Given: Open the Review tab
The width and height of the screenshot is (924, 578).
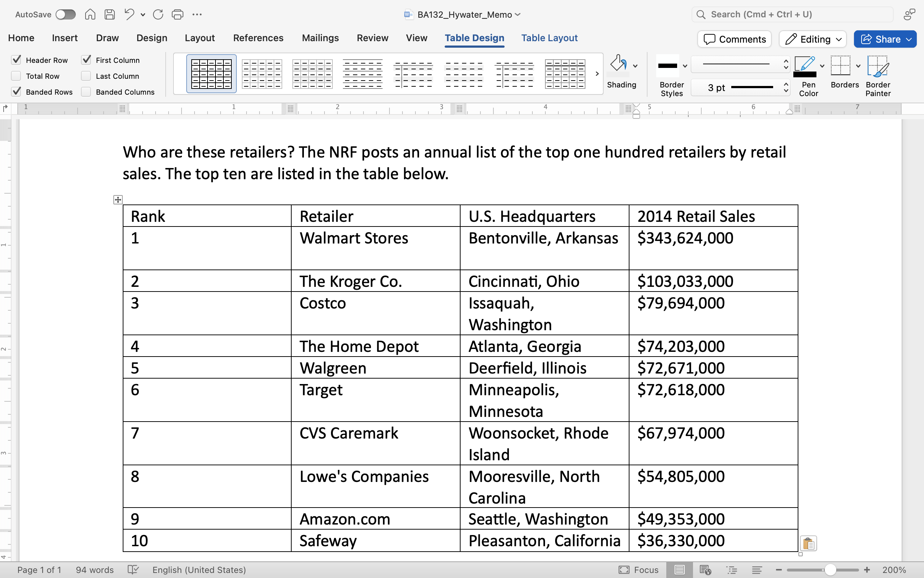Looking at the screenshot, I should pyautogui.click(x=372, y=38).
